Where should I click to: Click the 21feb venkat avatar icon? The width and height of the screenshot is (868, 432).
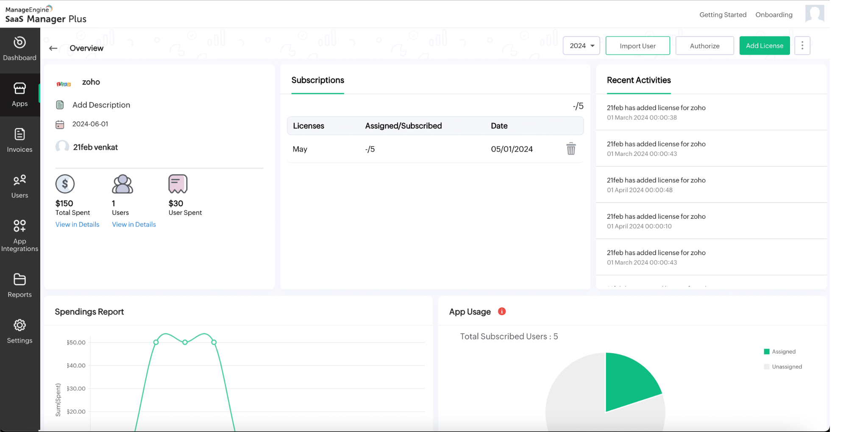pyautogui.click(x=62, y=147)
